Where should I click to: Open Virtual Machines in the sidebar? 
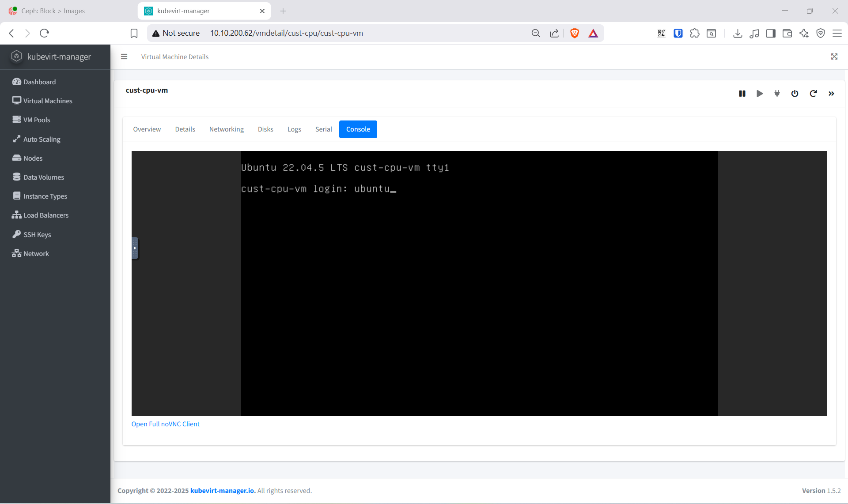coord(55,101)
